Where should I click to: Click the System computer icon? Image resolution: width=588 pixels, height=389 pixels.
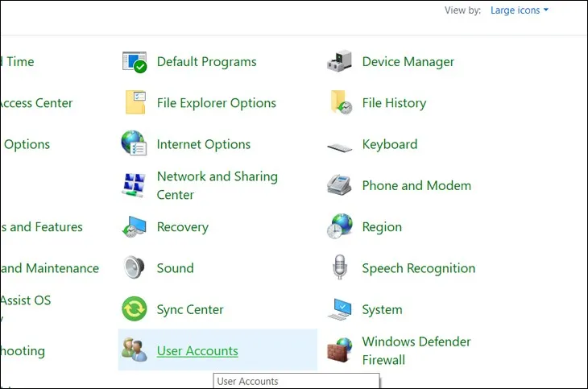(x=340, y=309)
